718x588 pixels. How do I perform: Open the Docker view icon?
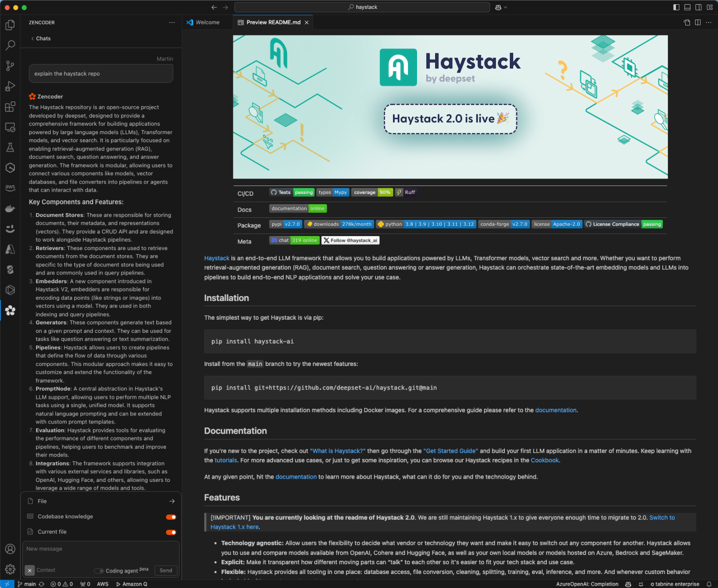coord(10,208)
